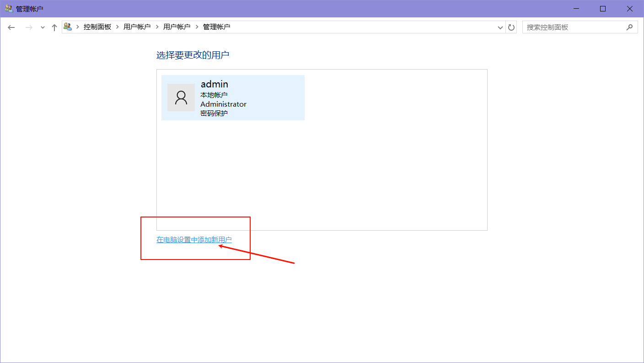Select first 用户帐户 breadcrumb item
The width and height of the screenshot is (644, 363).
pos(137,27)
